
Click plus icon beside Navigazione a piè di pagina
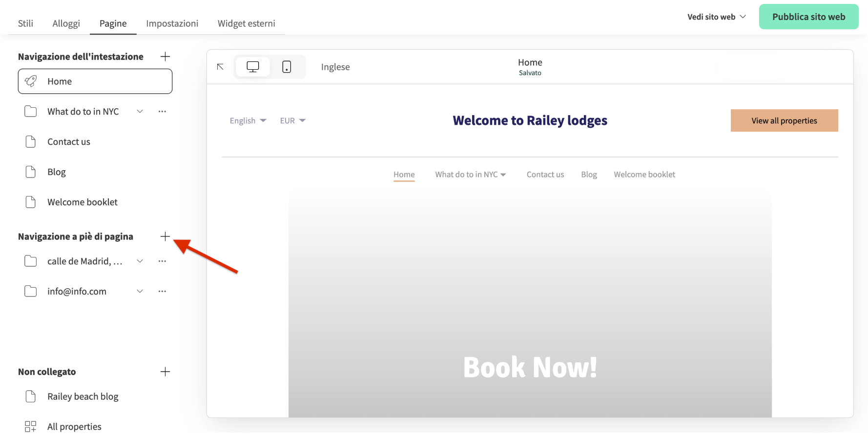[165, 237]
